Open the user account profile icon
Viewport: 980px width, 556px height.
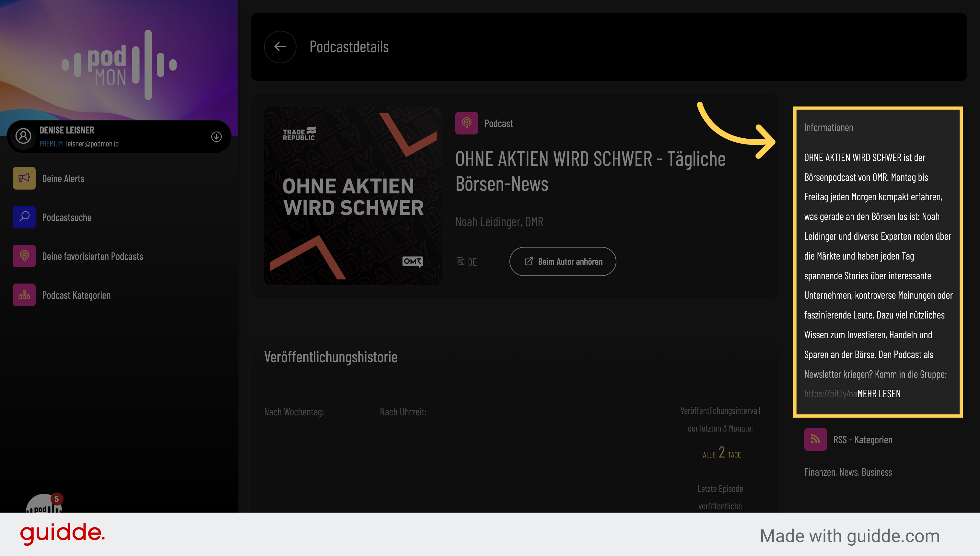pos(23,136)
